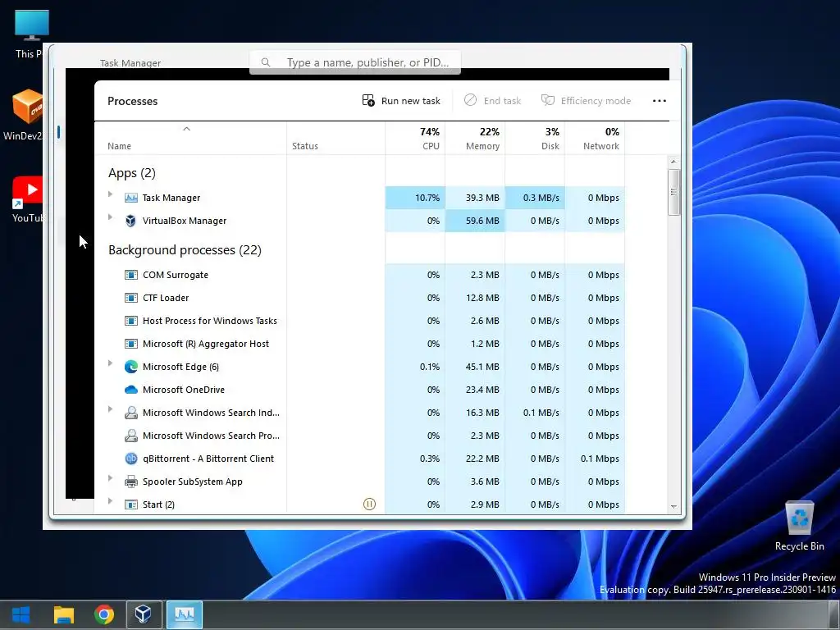Click the Task Manager taskbar button
The height and width of the screenshot is (630, 840).
tap(185, 614)
